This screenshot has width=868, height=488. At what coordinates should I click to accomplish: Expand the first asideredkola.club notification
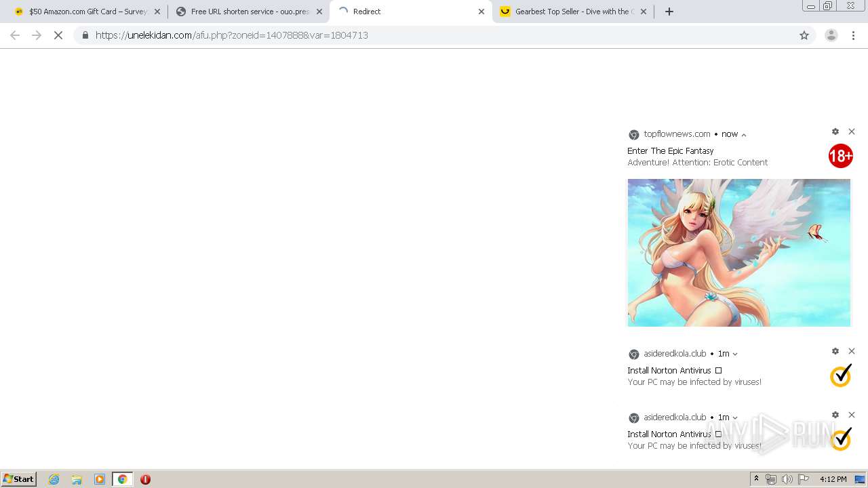(735, 354)
